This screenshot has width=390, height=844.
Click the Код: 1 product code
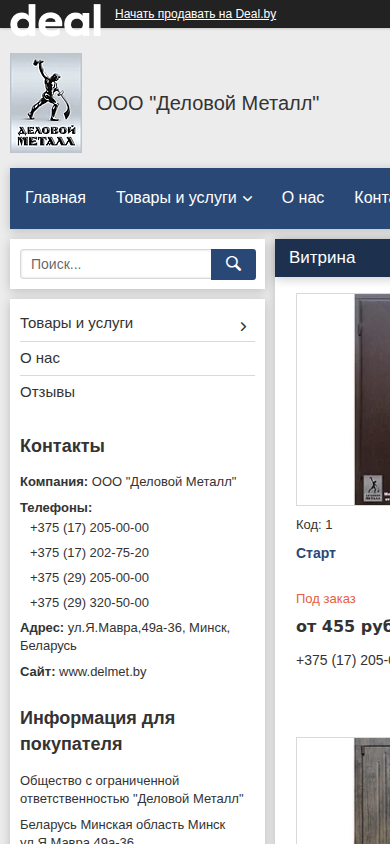(314, 525)
